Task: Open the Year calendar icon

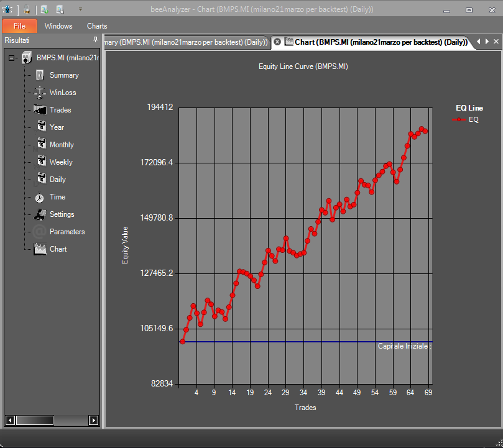Action: pyautogui.click(x=41, y=126)
